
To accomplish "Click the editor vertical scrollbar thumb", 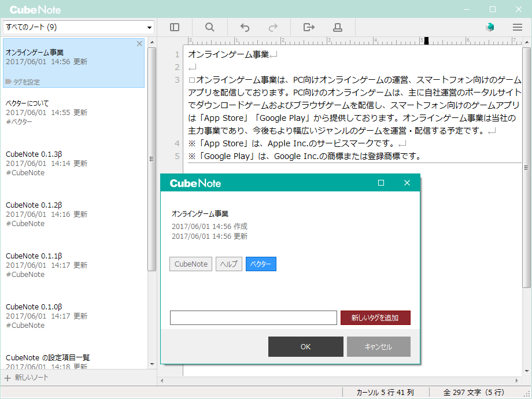I will 527,167.
